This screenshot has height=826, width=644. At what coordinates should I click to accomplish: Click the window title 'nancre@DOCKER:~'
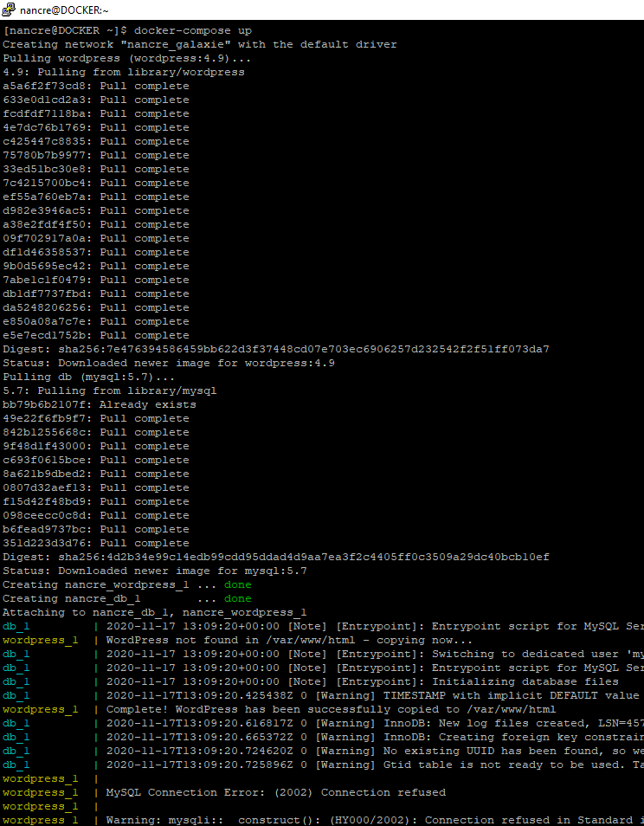pyautogui.click(x=64, y=10)
